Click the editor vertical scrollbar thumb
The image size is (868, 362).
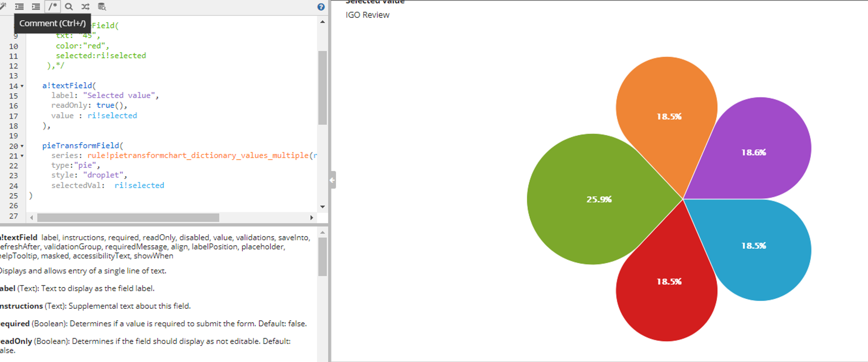point(323,88)
